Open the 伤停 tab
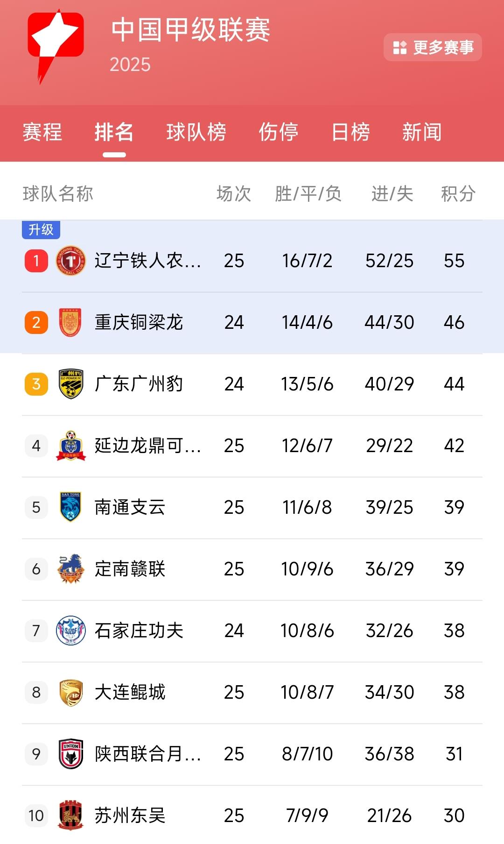Screen dimensions: 504x844 279,132
